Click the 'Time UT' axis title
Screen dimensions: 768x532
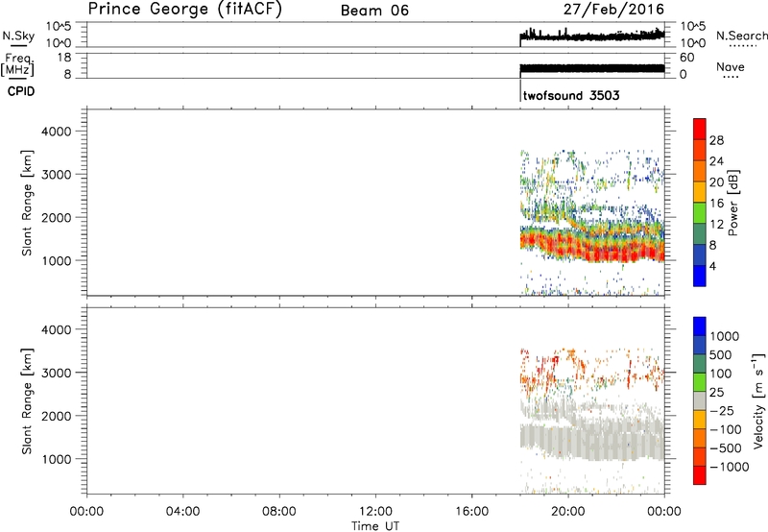375,525
